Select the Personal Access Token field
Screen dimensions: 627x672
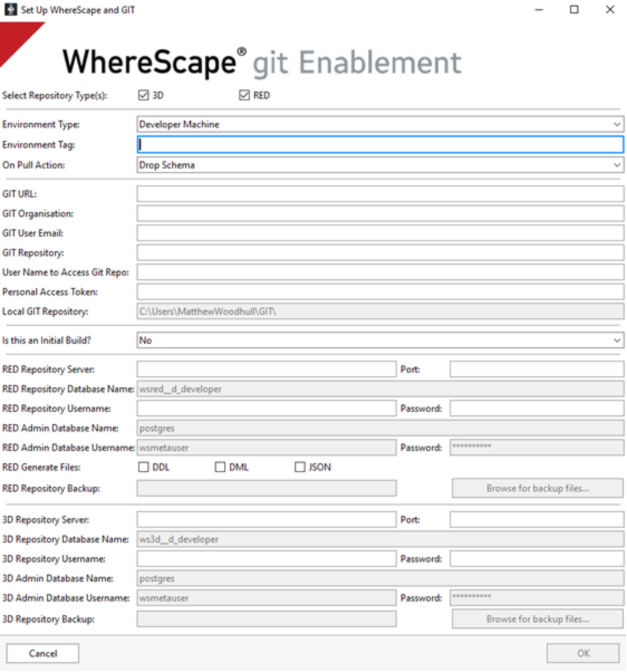point(380,292)
